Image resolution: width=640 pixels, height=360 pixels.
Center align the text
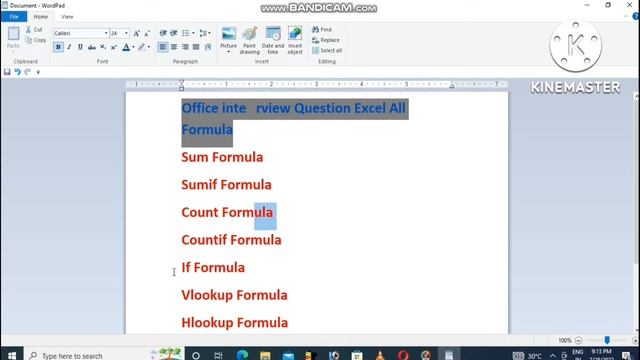(x=174, y=47)
